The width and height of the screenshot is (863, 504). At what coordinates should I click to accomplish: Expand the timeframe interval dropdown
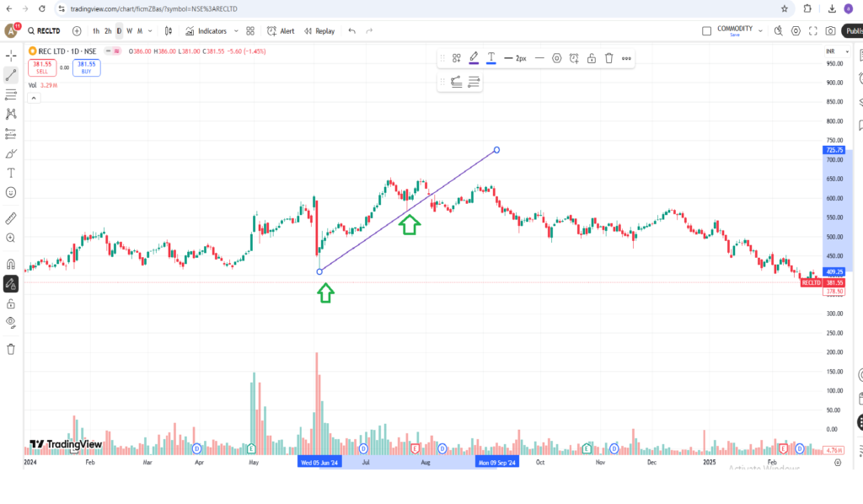point(150,31)
